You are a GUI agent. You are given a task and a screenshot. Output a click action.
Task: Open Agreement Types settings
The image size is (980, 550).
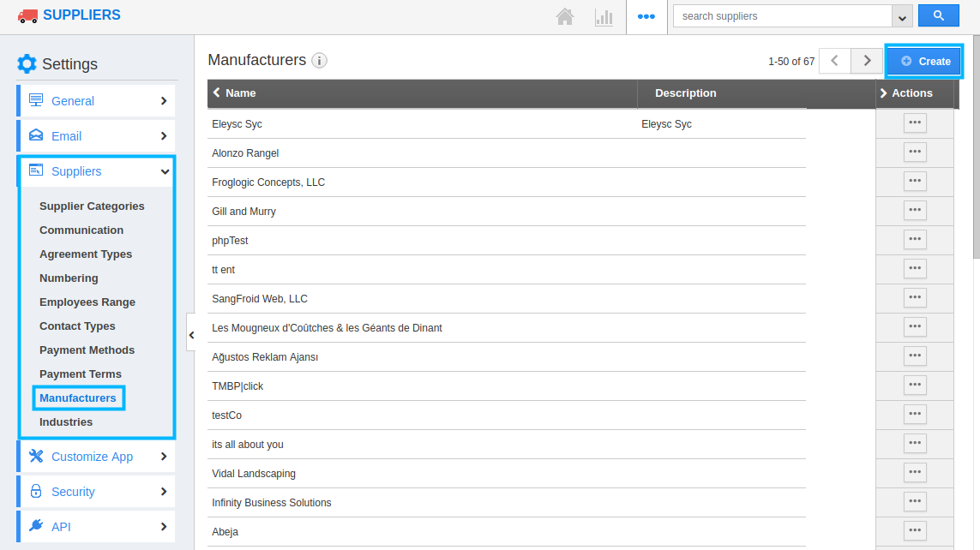86,254
